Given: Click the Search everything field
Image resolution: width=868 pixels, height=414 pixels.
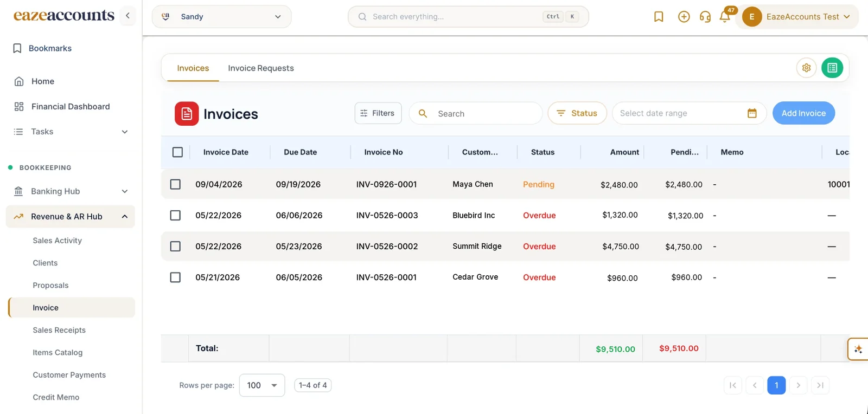Looking at the screenshot, I should coord(468,17).
